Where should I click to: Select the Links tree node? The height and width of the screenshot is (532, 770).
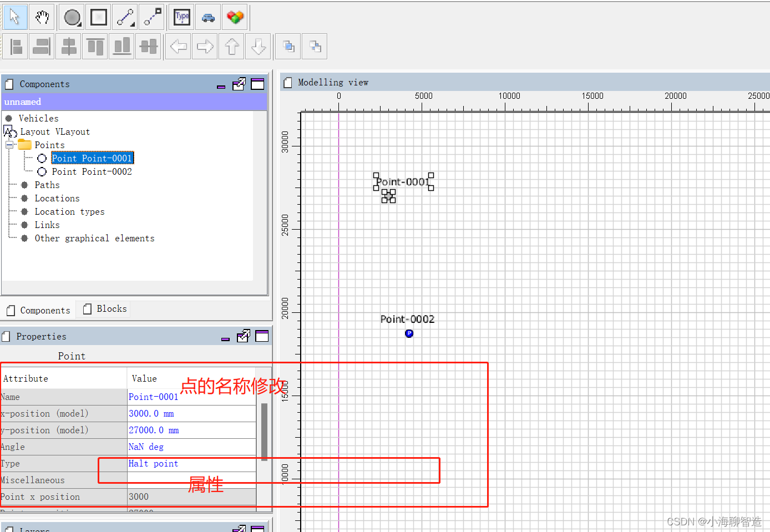click(x=47, y=225)
